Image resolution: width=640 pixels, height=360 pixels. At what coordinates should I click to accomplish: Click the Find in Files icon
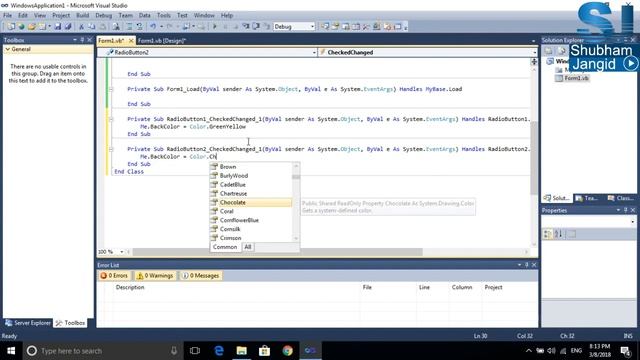point(116,27)
